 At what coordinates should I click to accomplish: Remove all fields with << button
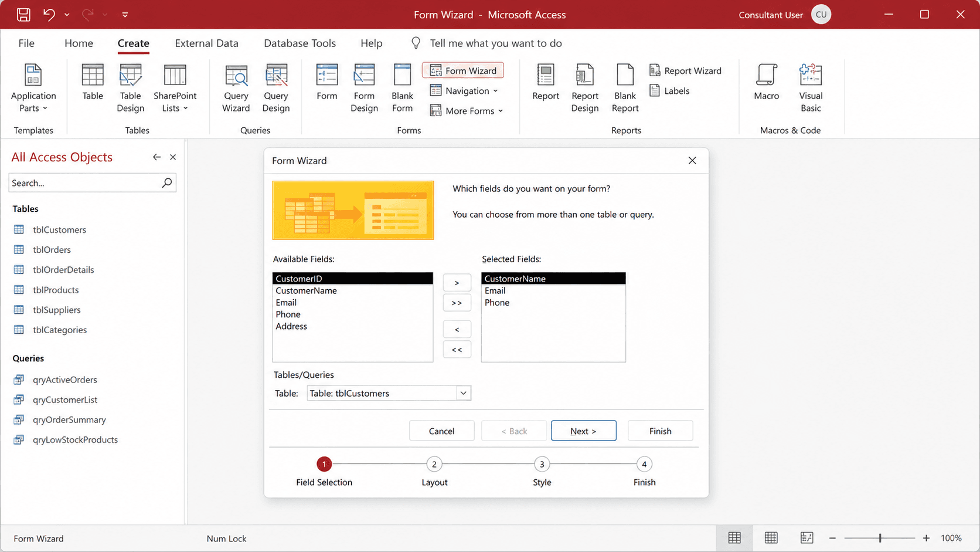click(x=457, y=350)
